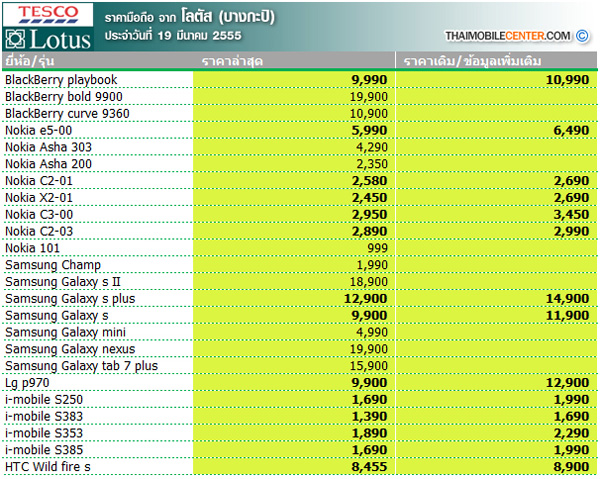Screen dimensions: 600x479
Task: Select the ราคาเดิม/ข้อมูลเพิ่มเติม column header
Action: [x=473, y=61]
